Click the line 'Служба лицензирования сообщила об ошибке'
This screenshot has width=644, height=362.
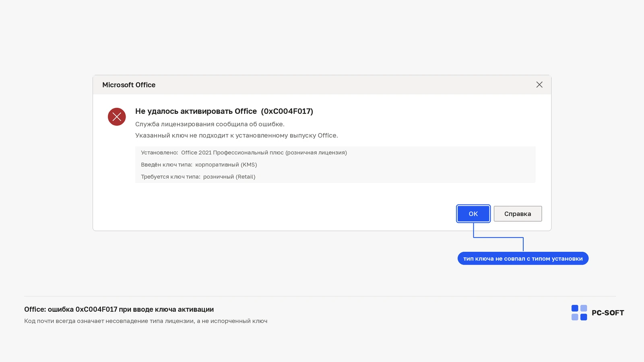pos(210,124)
